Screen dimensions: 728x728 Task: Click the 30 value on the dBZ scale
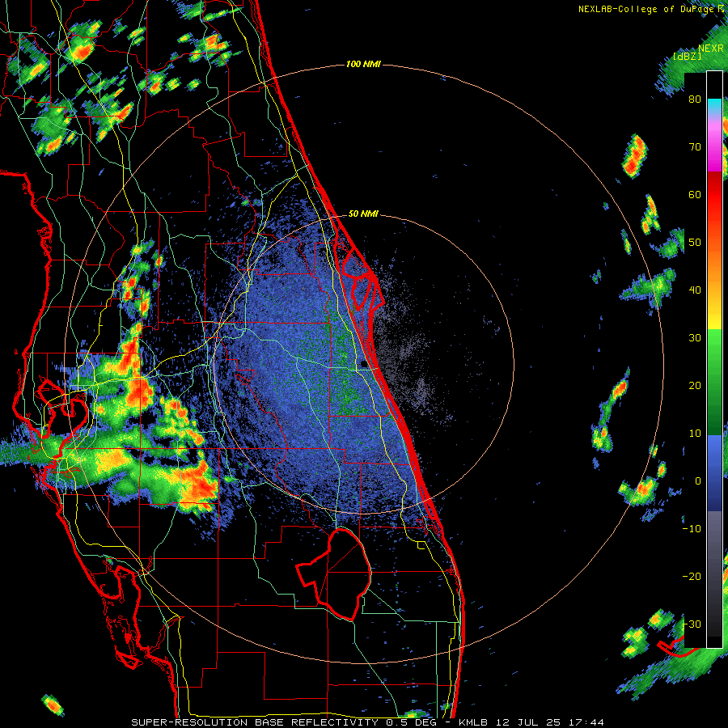[695, 337]
